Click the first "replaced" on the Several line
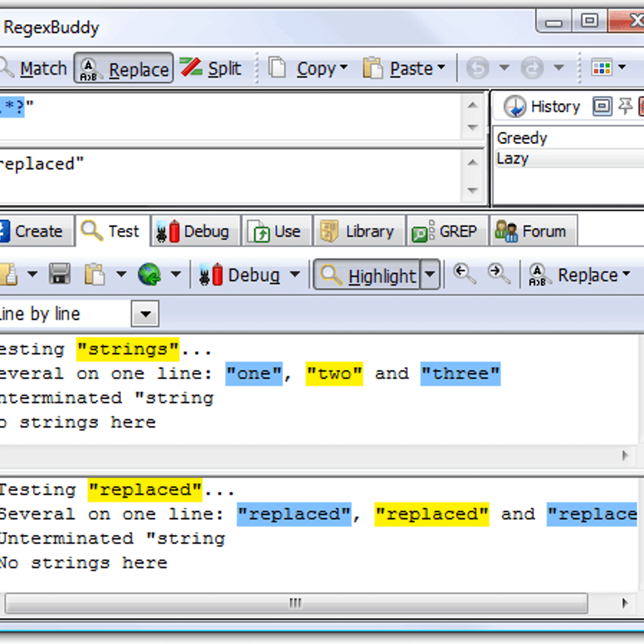Viewport: 644px width, 644px height. tap(294, 514)
